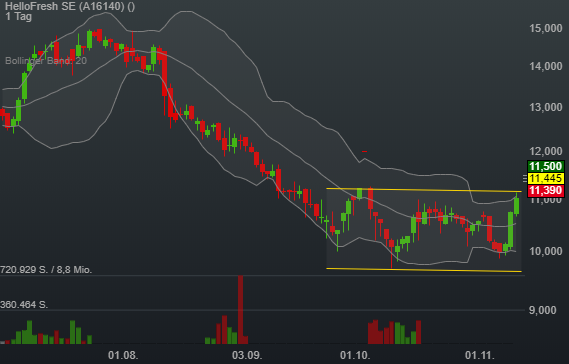Click the 12,000 price axis label
569x364 pixels.
(x=545, y=151)
